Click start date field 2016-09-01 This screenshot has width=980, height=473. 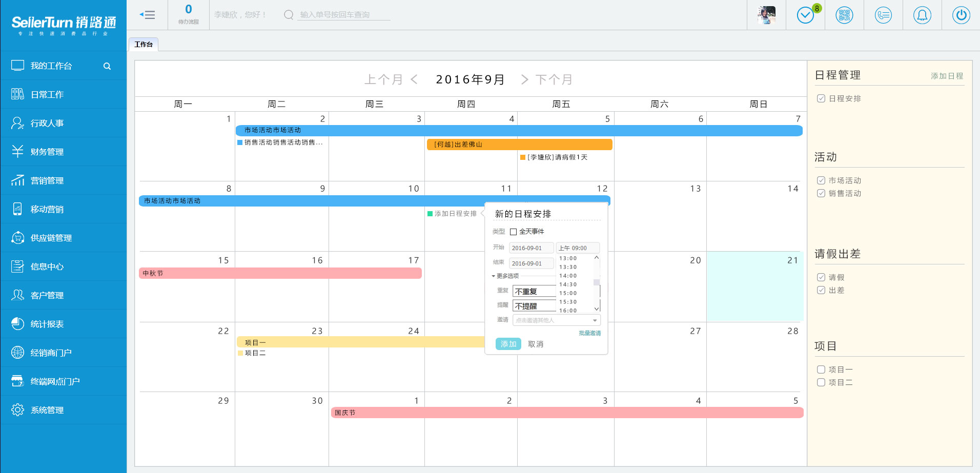(x=532, y=248)
